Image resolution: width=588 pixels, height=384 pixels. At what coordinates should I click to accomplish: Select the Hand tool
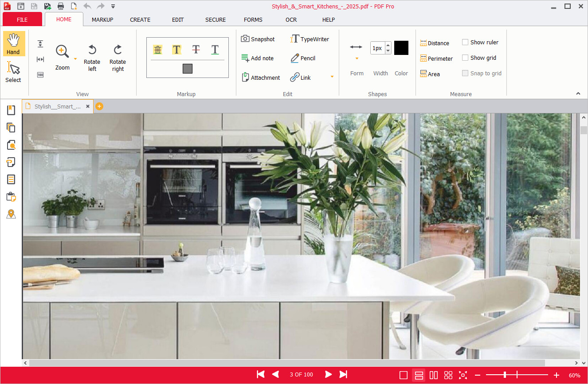coord(13,43)
